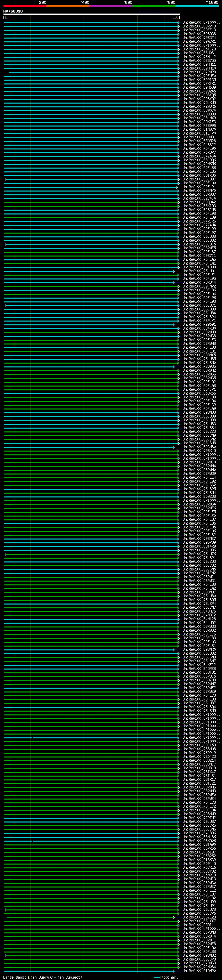The height and width of the screenshot is (980, 222).
Task: Select subject label UniRef100_A9SYQ2
Action: coord(199,99)
